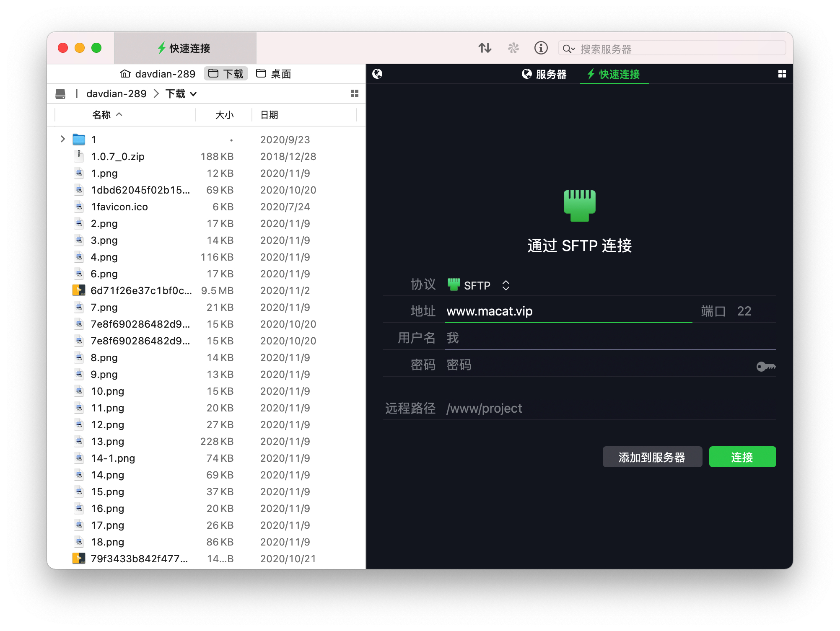Screen dimensions: 840x631
Task: Click the transfers up-down arrows icon
Action: pos(485,48)
